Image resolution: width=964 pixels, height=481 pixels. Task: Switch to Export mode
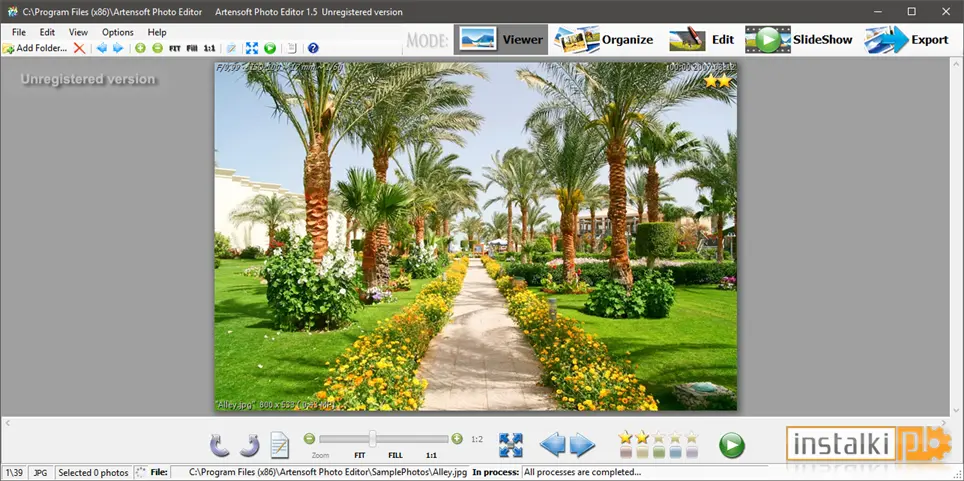[907, 39]
